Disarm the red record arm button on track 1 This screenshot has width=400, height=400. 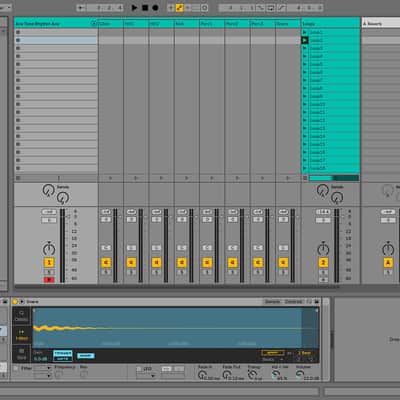49,280
